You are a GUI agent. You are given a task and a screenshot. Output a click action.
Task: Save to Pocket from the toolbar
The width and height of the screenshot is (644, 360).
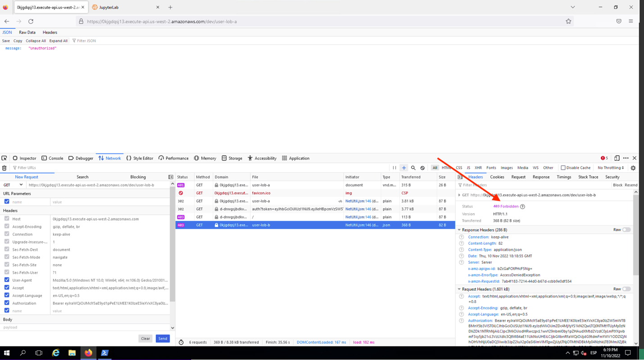click(619, 22)
